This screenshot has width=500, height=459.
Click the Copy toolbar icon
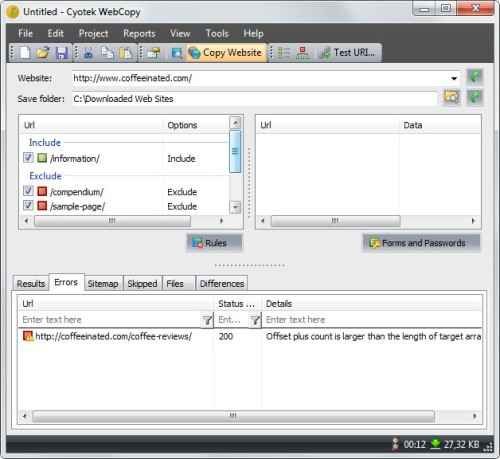(107, 53)
